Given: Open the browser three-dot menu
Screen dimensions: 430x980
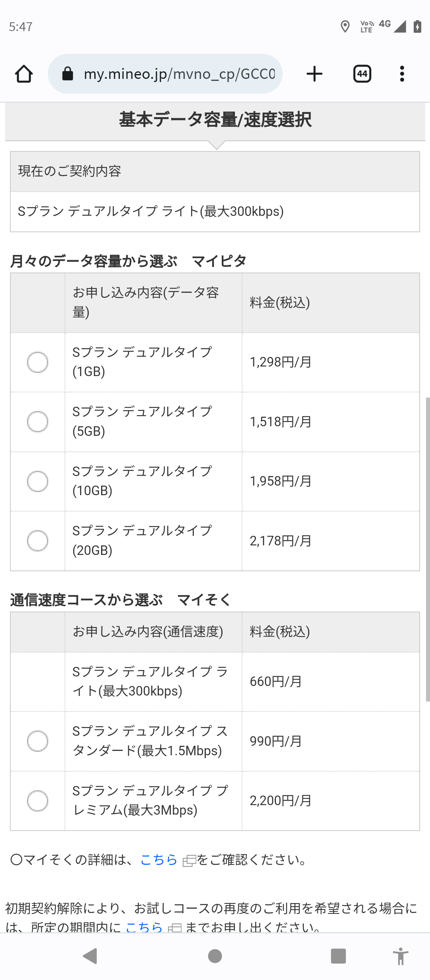Looking at the screenshot, I should coord(402,74).
